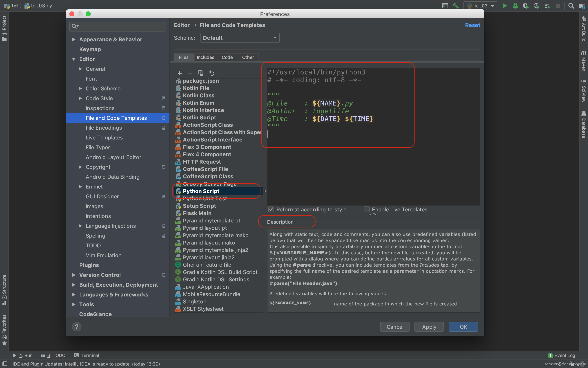The width and height of the screenshot is (588, 368).
Task: Click the Search Everywhere magnifier icon
Action: coord(571,6)
